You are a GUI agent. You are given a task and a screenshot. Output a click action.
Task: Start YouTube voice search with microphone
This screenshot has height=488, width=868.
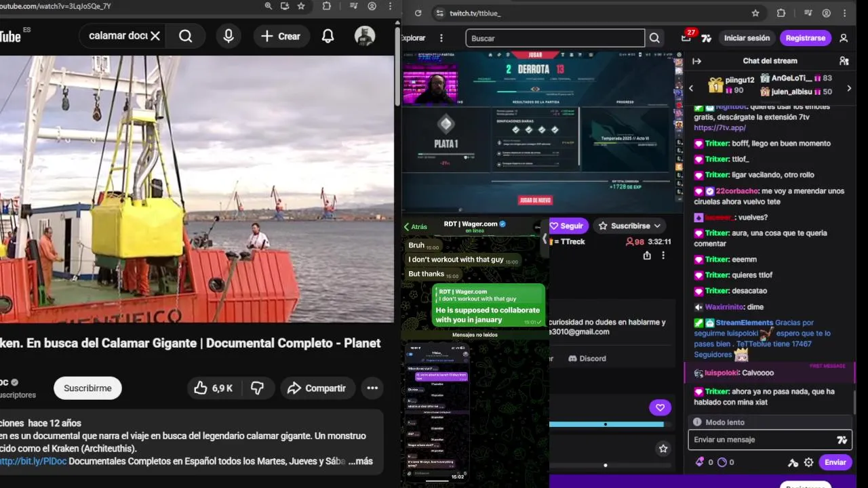pos(229,36)
